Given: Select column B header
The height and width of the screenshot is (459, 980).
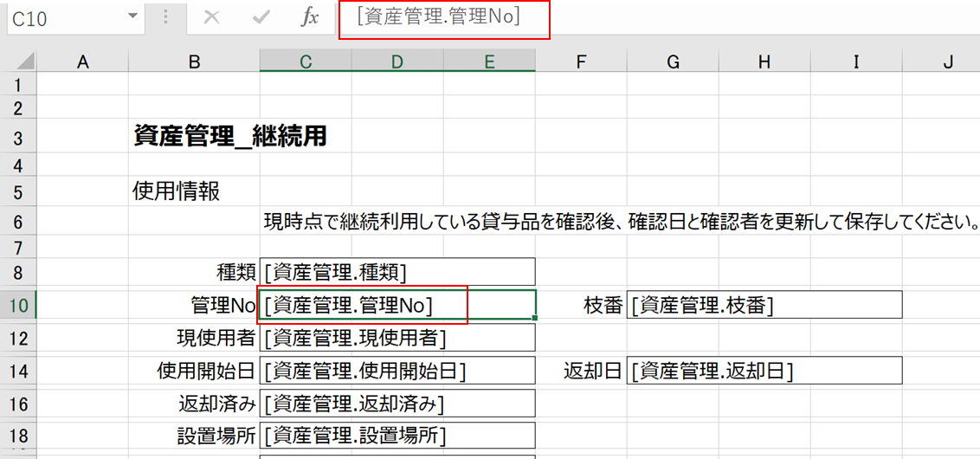Looking at the screenshot, I should 194,61.
